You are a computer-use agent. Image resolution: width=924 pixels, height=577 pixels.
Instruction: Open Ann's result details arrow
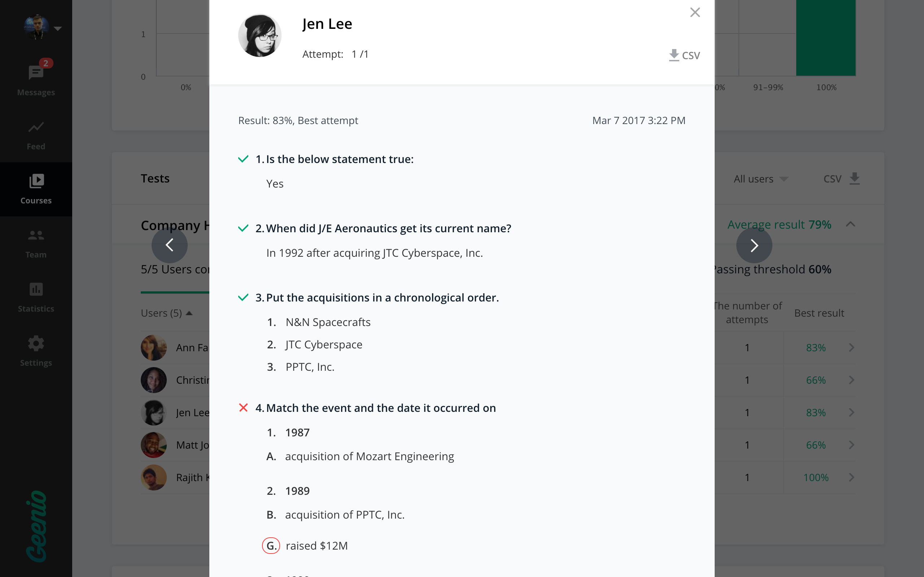pyautogui.click(x=851, y=348)
